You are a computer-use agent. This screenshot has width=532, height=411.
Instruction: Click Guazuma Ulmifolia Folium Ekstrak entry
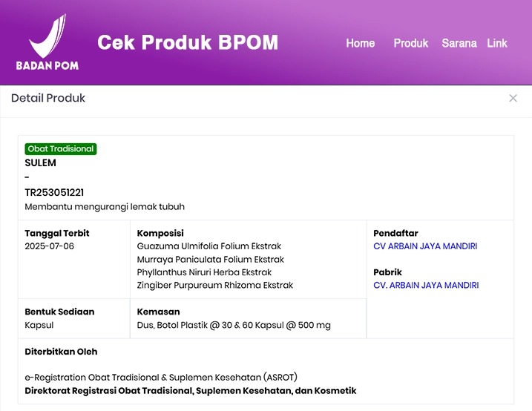(x=209, y=246)
